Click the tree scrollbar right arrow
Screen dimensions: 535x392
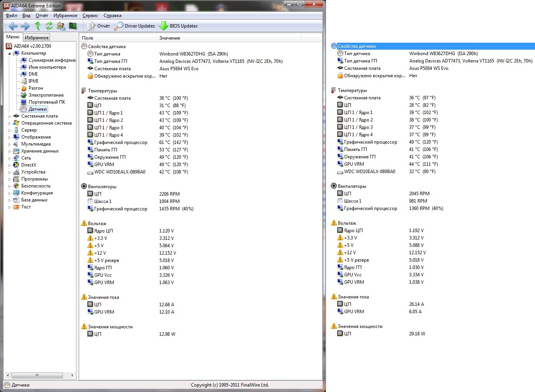tap(73, 375)
